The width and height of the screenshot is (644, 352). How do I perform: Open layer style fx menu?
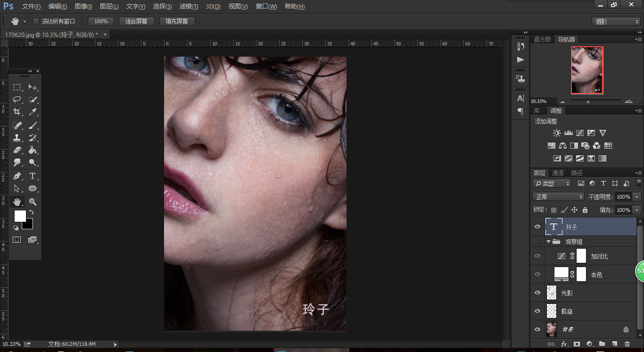(x=564, y=344)
